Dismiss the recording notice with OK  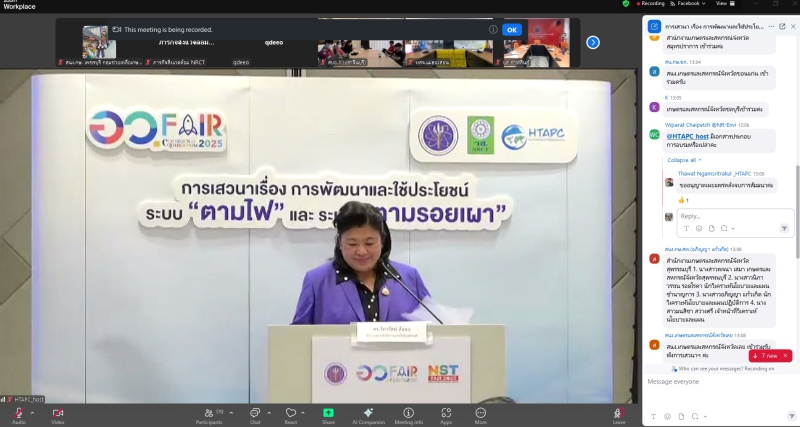click(x=512, y=30)
